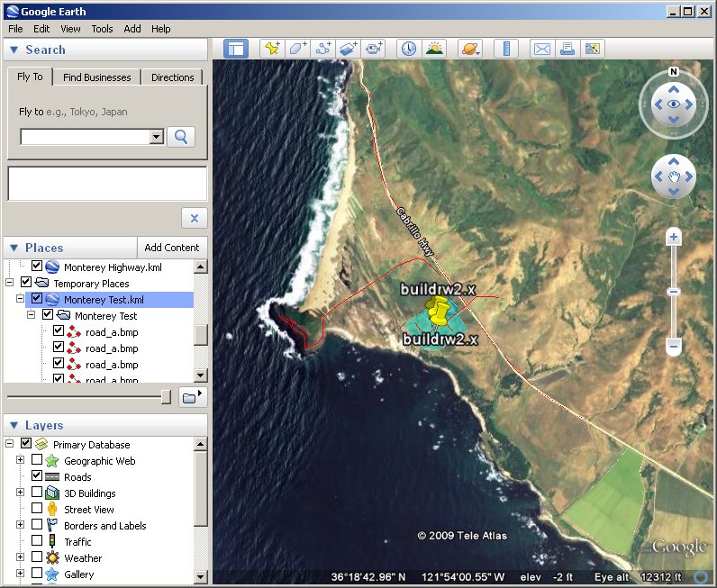Screen dimensions: 717x588
Task: Look right with the eye joystick arrow
Action: point(689,104)
